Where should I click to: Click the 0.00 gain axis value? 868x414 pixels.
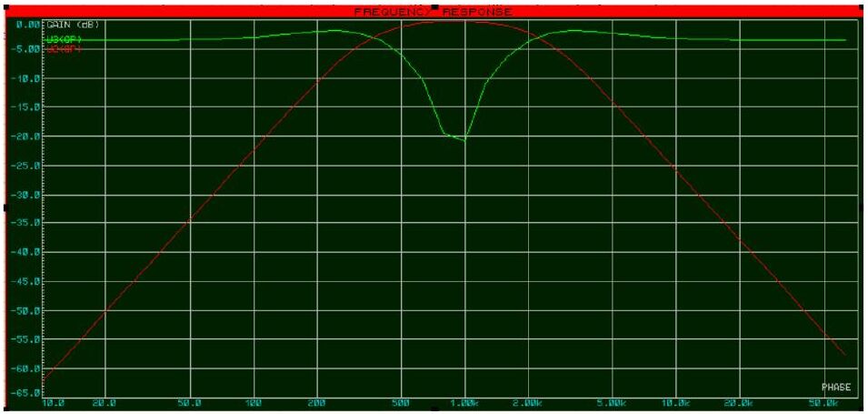(27, 25)
